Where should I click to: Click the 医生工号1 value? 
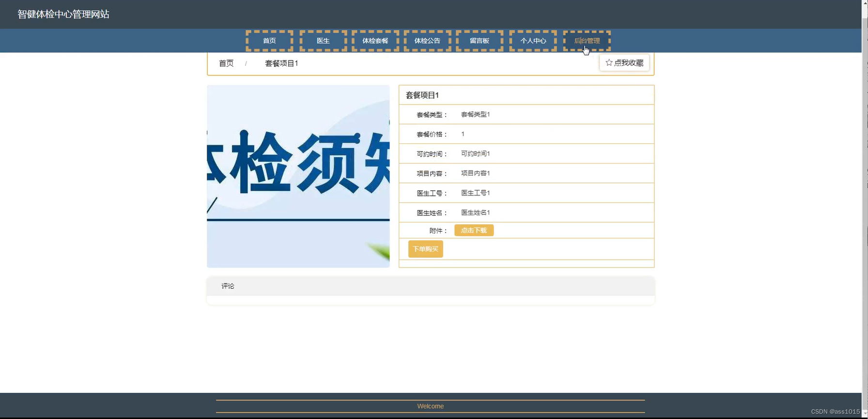(475, 193)
